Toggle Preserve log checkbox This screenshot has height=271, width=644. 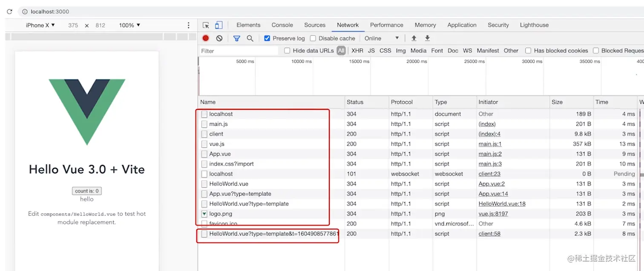pos(267,38)
